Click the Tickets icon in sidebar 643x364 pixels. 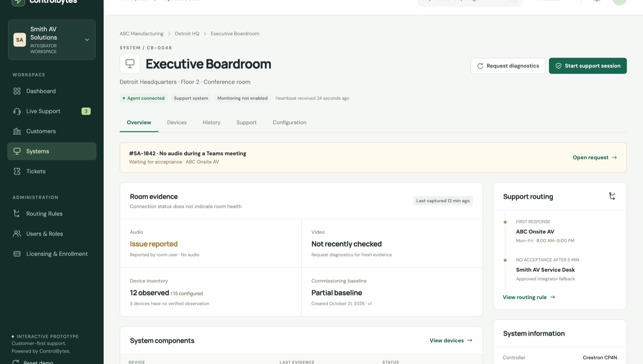coord(17,171)
